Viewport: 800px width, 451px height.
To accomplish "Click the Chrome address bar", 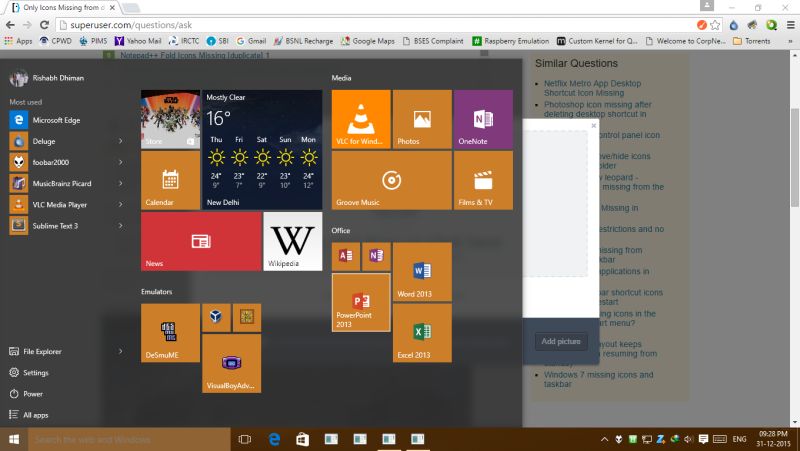I will [378, 25].
